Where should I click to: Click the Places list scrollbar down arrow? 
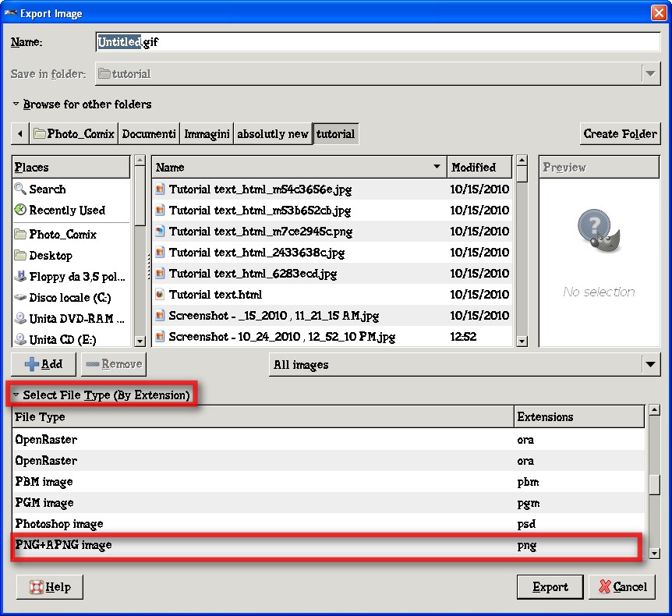click(x=140, y=341)
